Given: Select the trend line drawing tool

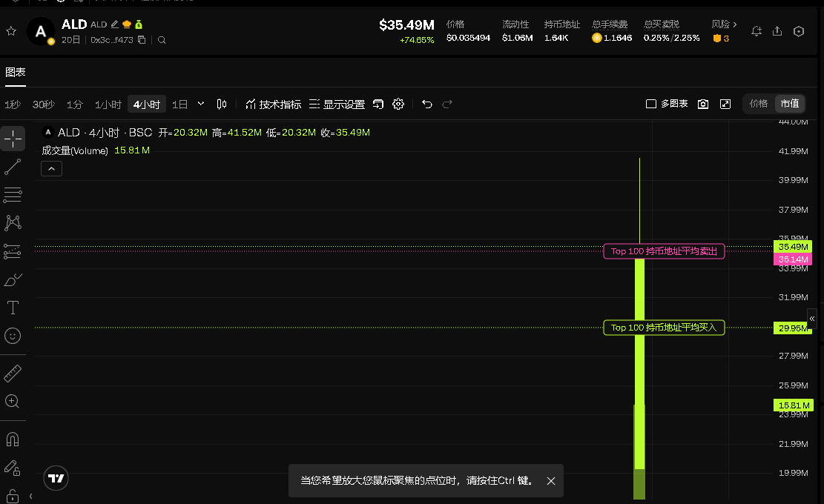Looking at the screenshot, I should pos(13,167).
